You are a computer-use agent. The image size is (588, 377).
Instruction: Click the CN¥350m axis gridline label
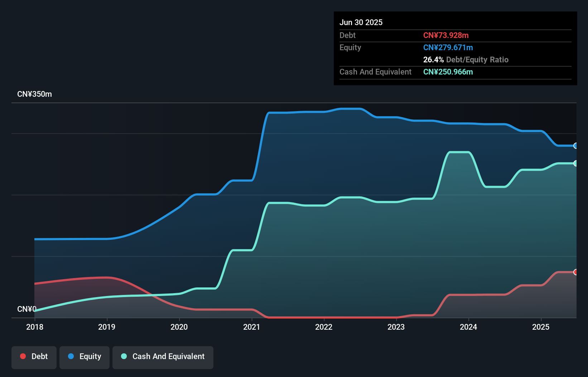coord(35,94)
